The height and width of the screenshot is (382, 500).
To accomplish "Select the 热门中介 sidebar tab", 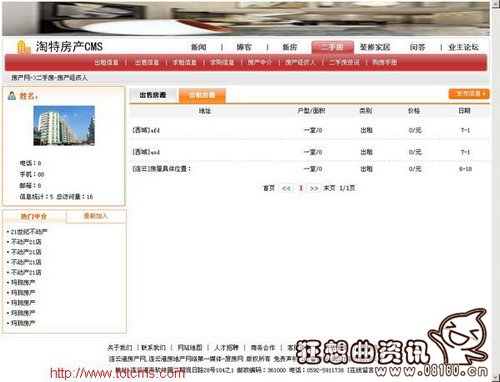I will 34,216.
